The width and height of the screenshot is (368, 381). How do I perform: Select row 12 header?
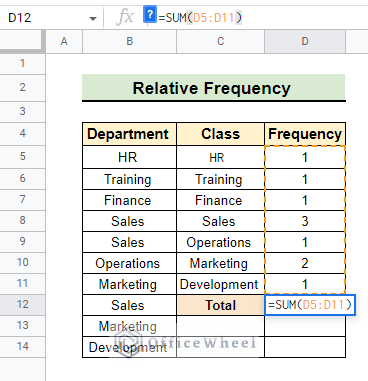pos(22,305)
